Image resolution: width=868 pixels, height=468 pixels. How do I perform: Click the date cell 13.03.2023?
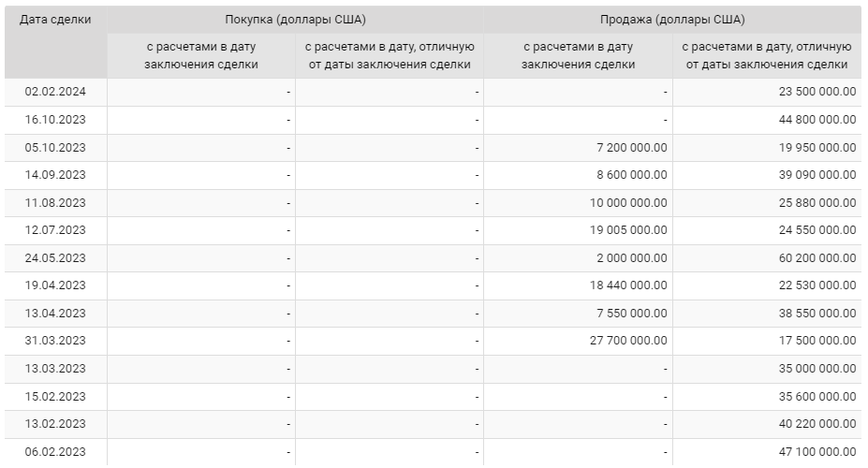(55, 369)
